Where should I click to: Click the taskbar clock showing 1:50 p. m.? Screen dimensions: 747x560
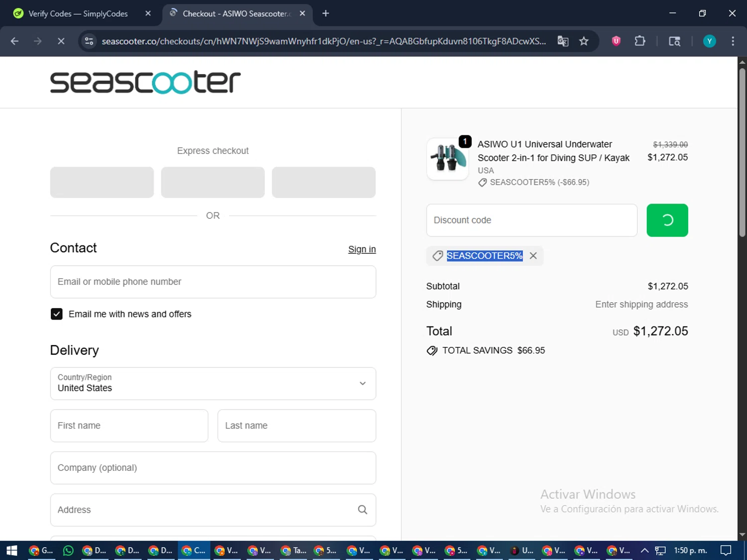click(690, 550)
